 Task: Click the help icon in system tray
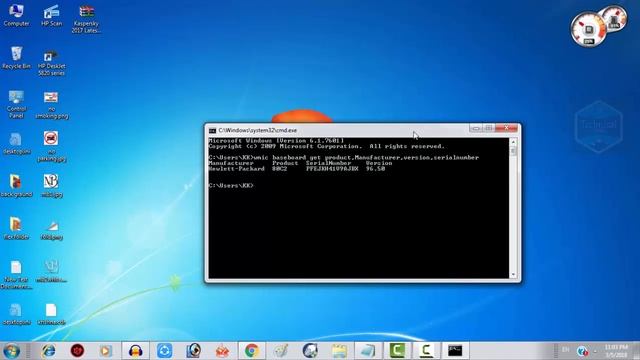pos(582,351)
